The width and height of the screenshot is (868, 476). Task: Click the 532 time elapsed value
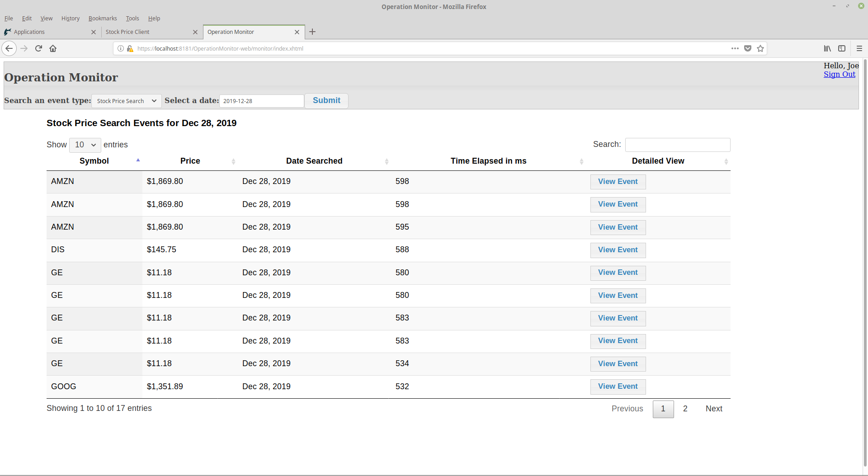402,386
